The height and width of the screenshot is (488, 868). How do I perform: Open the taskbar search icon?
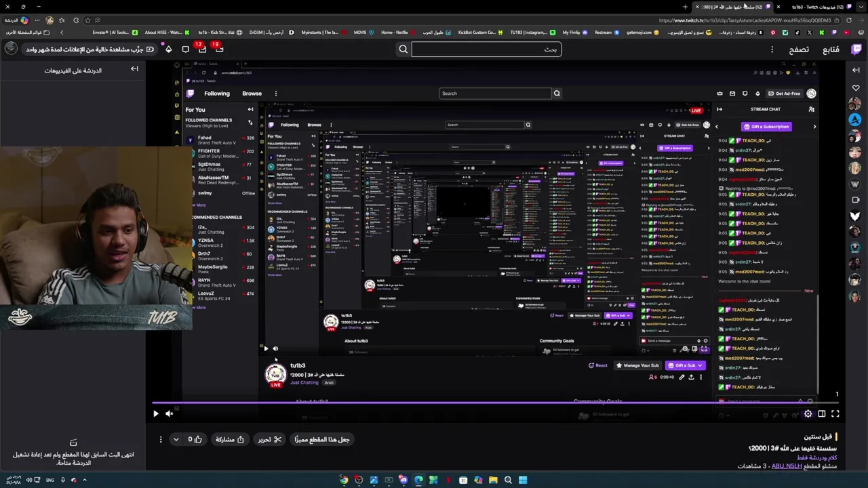point(508,480)
